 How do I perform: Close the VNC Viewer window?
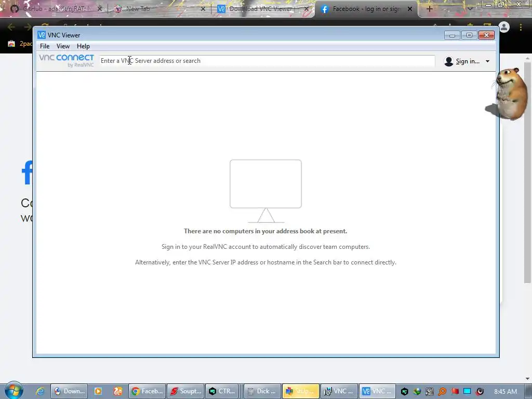[x=486, y=35]
